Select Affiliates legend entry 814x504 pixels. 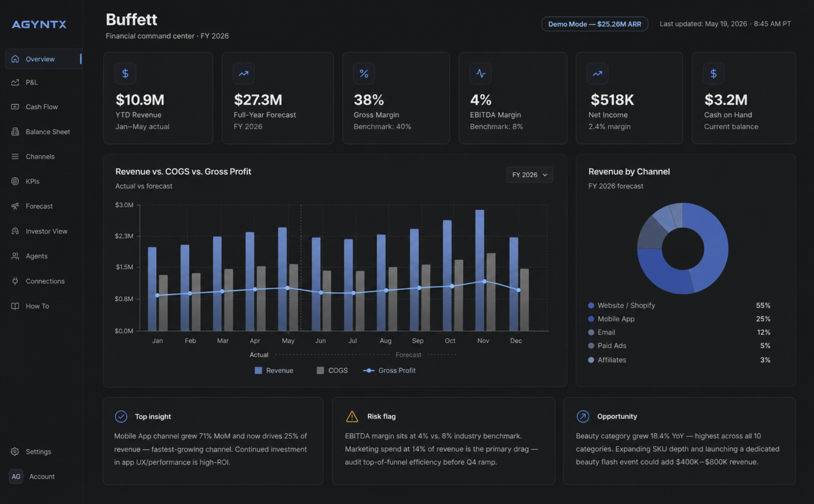pyautogui.click(x=607, y=360)
